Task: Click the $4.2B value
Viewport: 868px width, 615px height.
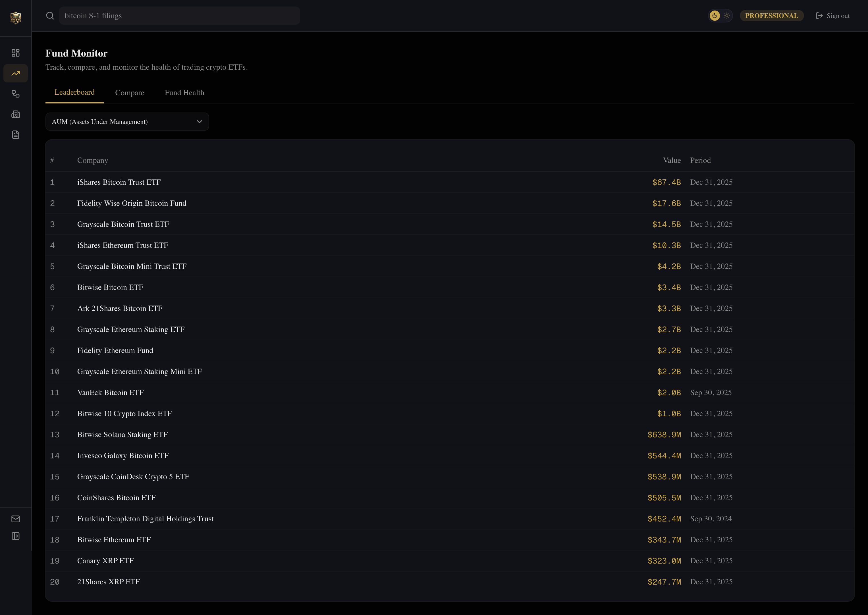Action: (x=669, y=266)
